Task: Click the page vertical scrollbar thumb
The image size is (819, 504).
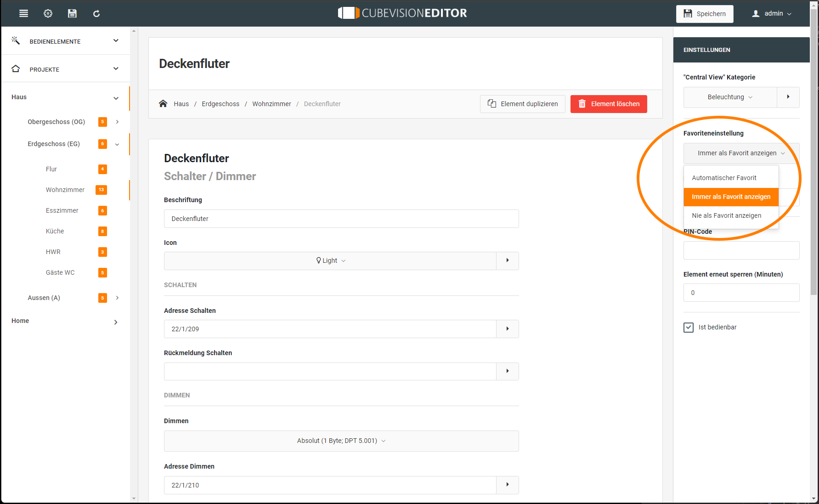Action: tap(814, 152)
